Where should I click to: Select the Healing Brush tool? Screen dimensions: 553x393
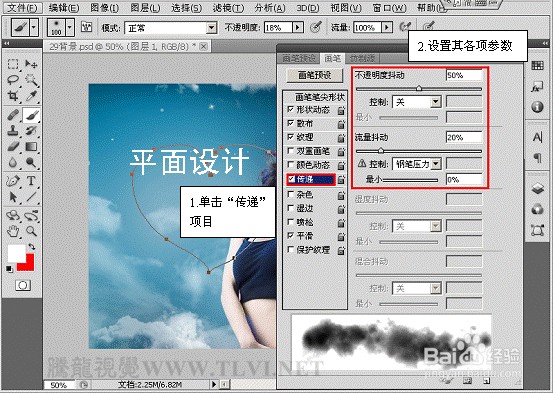pos(13,115)
